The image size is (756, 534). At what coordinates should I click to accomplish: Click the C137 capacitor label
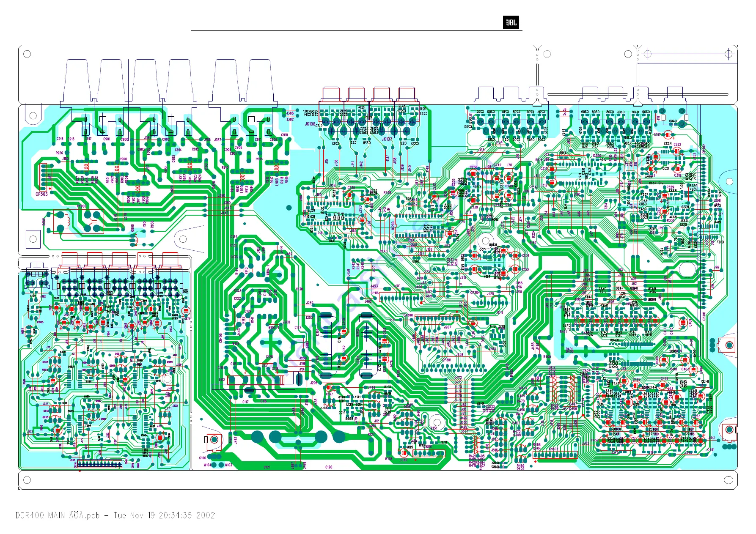(329, 394)
